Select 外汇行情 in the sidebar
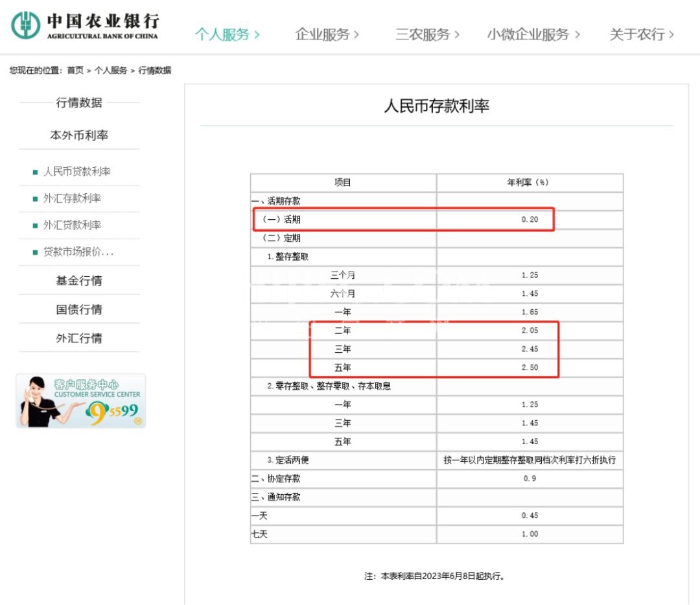Image resolution: width=700 pixels, height=605 pixels. [x=79, y=338]
